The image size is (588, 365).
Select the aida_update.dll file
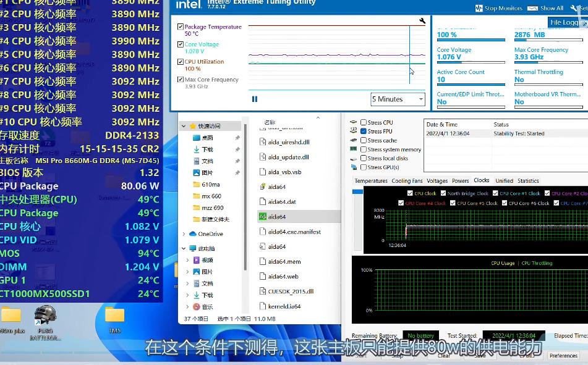click(288, 157)
